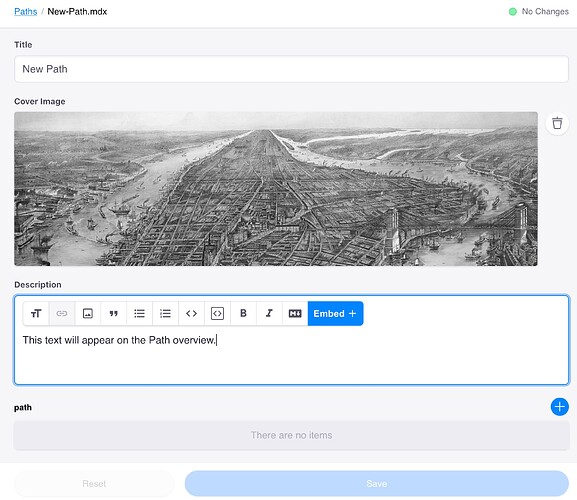The width and height of the screenshot is (577, 500).
Task: Switch to raw markdown mode
Action: (x=295, y=313)
